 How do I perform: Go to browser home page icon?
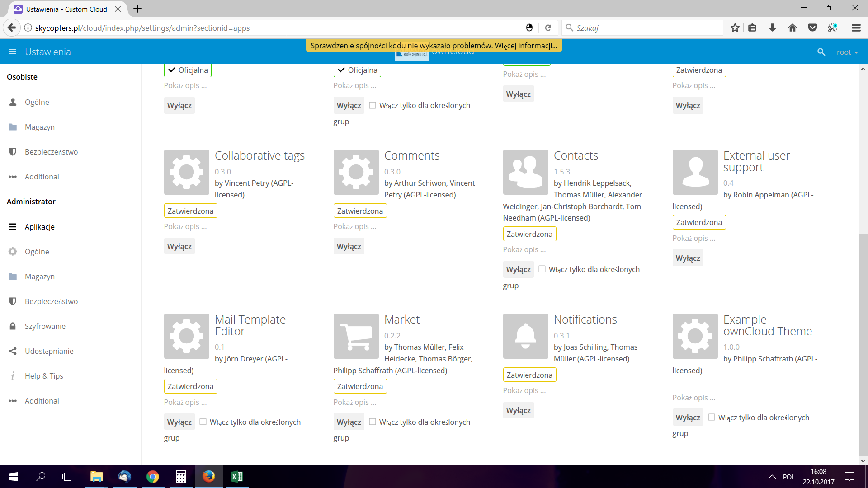click(x=793, y=28)
